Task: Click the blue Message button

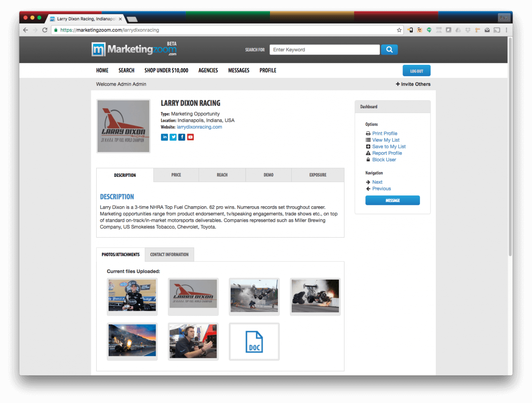Action: [x=392, y=200]
